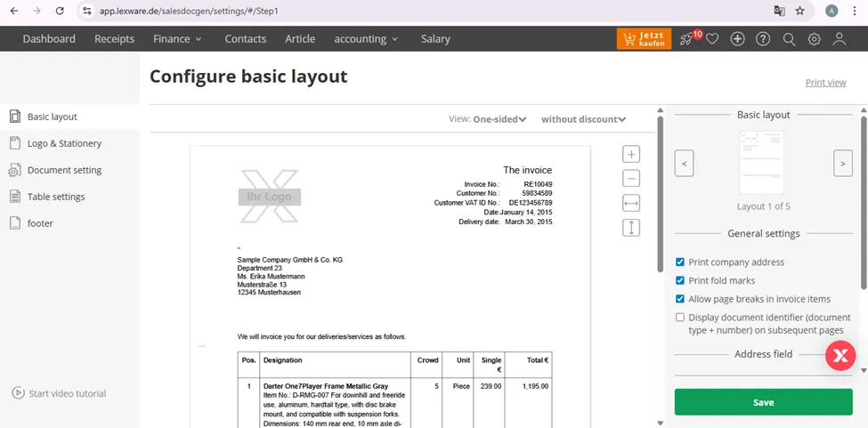
Task: Fit preview to height icon
Action: 631,228
